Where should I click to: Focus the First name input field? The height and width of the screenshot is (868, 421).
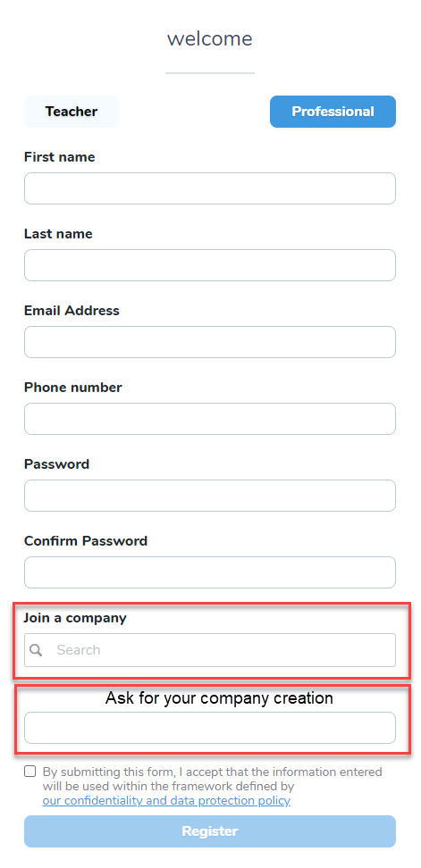[x=210, y=188]
